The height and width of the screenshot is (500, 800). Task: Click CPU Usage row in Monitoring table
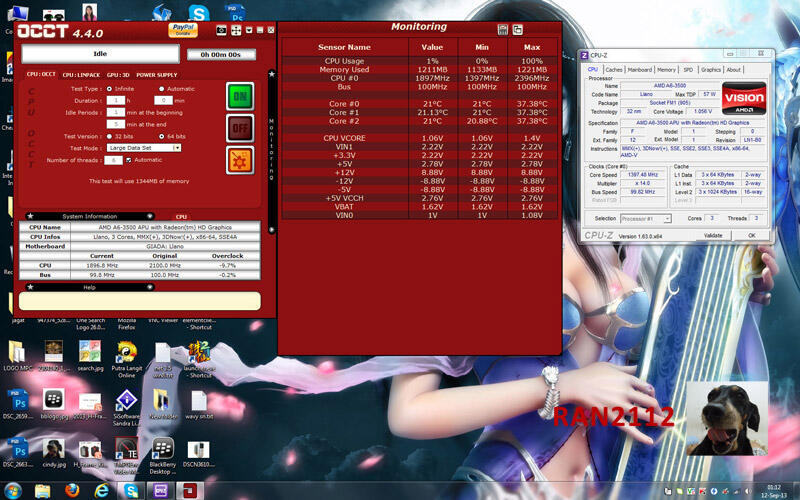pos(419,61)
